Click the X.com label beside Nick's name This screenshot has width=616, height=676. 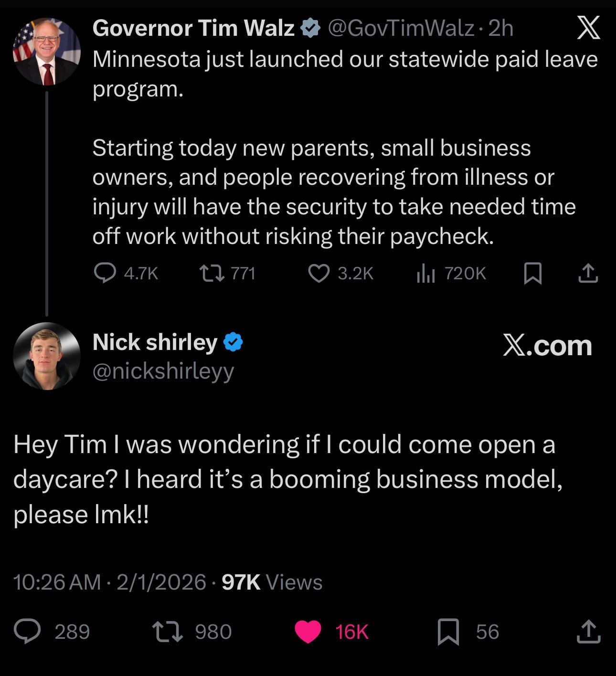(x=547, y=346)
